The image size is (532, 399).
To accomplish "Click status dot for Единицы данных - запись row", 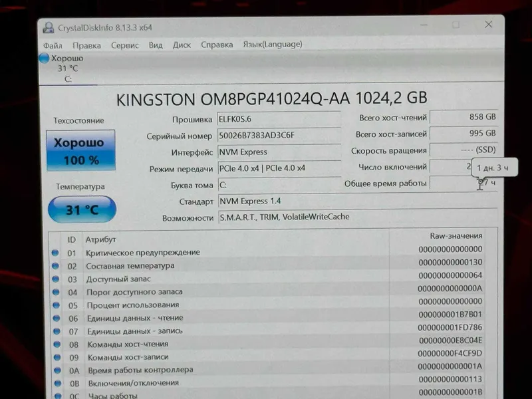I will [x=57, y=331].
